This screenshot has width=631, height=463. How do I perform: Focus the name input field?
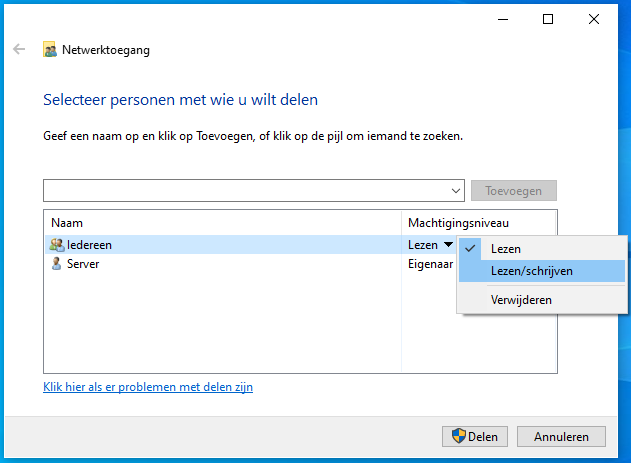point(245,191)
